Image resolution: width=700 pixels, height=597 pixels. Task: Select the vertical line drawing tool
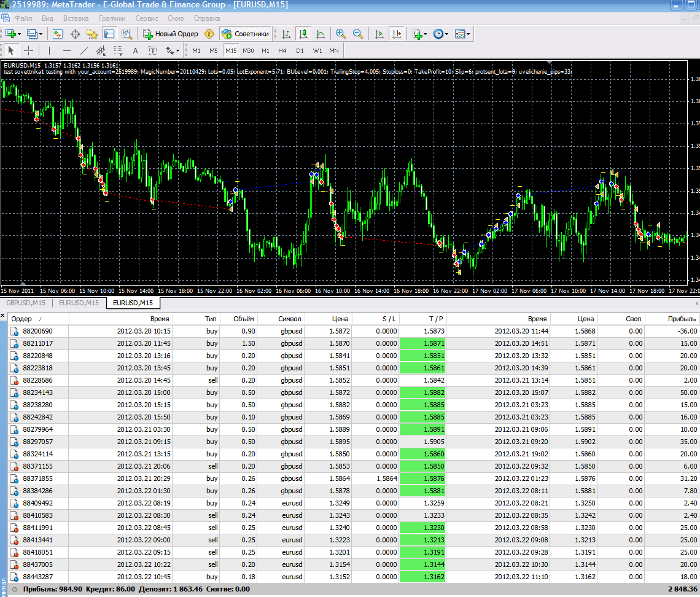click(49, 50)
